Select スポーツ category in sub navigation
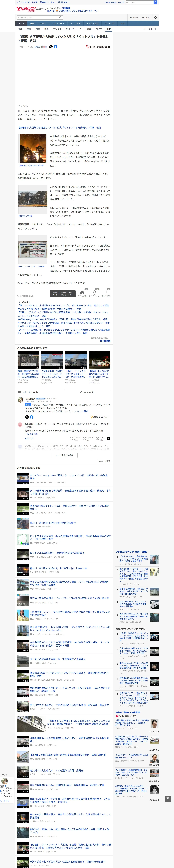This screenshot has height=868, width=174. pos(70,29)
